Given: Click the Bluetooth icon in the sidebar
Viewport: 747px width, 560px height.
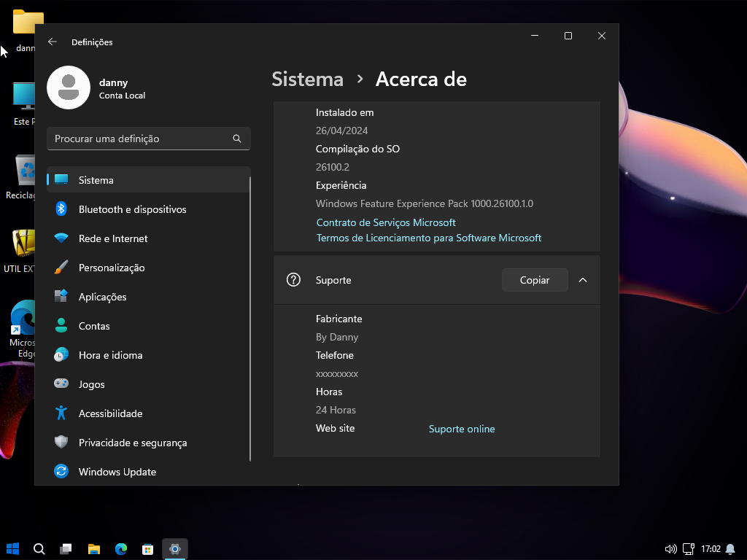Looking at the screenshot, I should tap(61, 209).
